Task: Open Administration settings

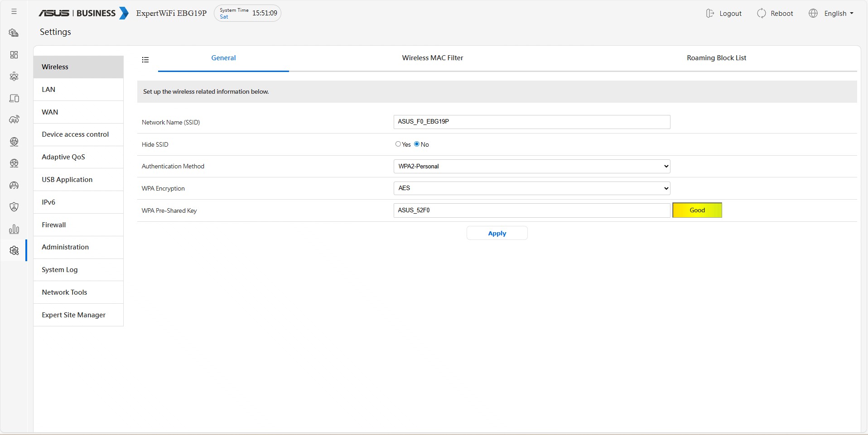Action: [x=78, y=247]
